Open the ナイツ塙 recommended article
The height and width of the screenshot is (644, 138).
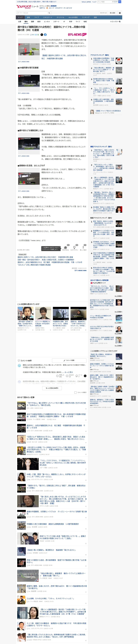click(56, 624)
